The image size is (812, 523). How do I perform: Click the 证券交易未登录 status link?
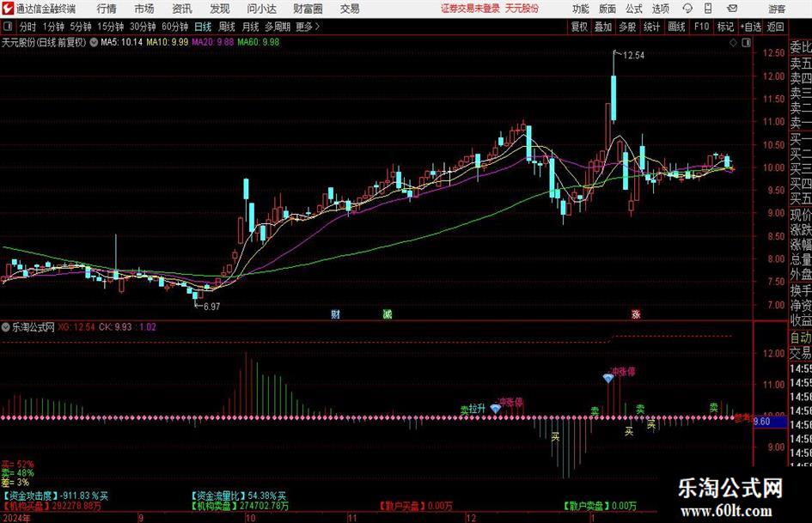[470, 9]
